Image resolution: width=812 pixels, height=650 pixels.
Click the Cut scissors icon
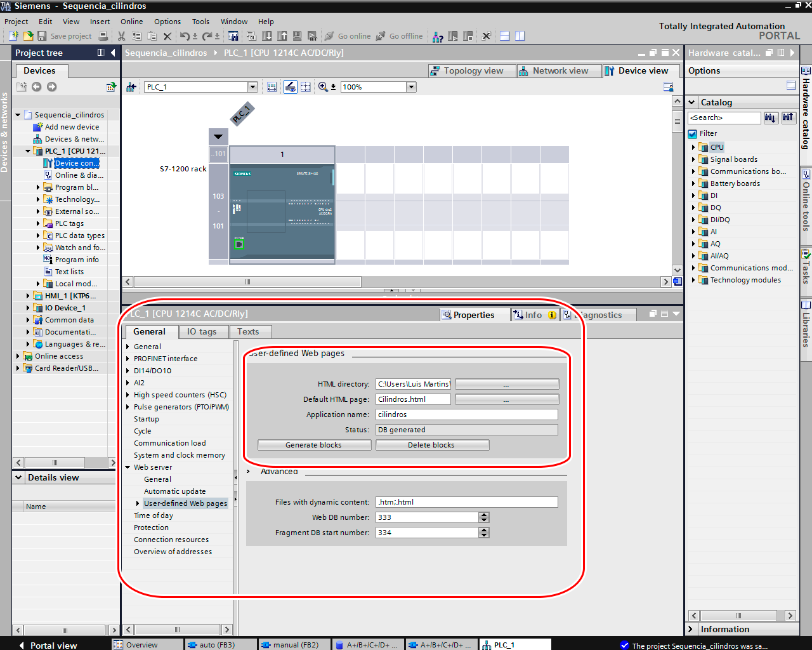click(121, 36)
